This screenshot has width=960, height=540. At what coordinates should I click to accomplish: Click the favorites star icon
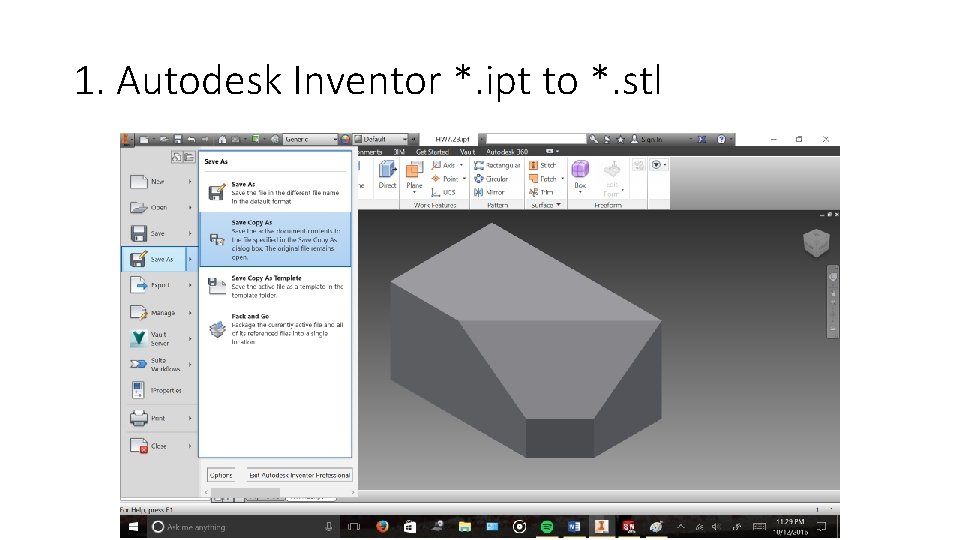pyautogui.click(x=620, y=139)
